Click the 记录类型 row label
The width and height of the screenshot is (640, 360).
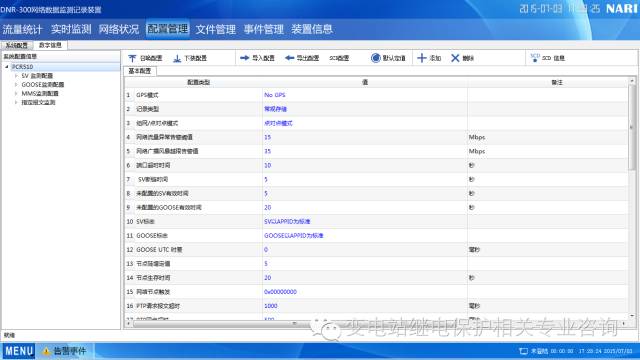pos(147,109)
